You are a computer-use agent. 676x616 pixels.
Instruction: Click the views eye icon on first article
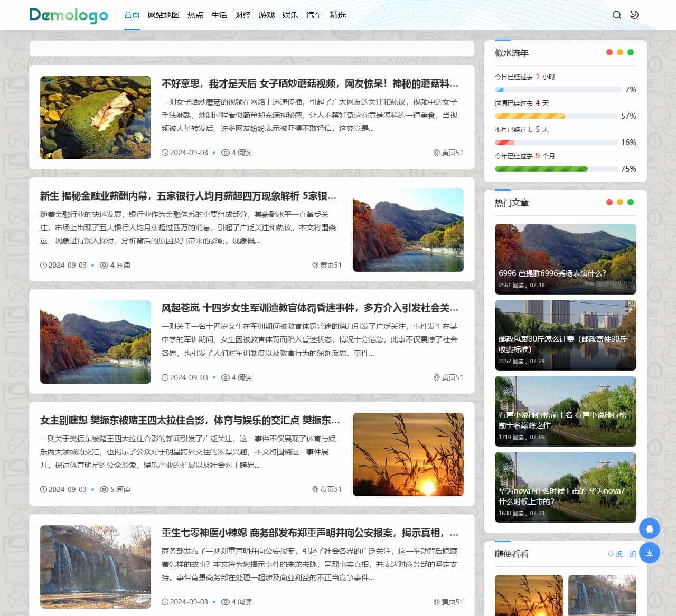(x=227, y=153)
